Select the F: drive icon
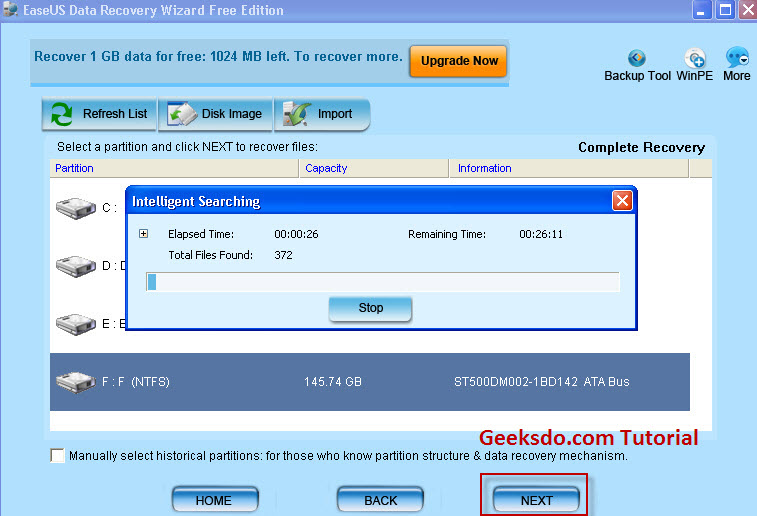 (x=76, y=382)
